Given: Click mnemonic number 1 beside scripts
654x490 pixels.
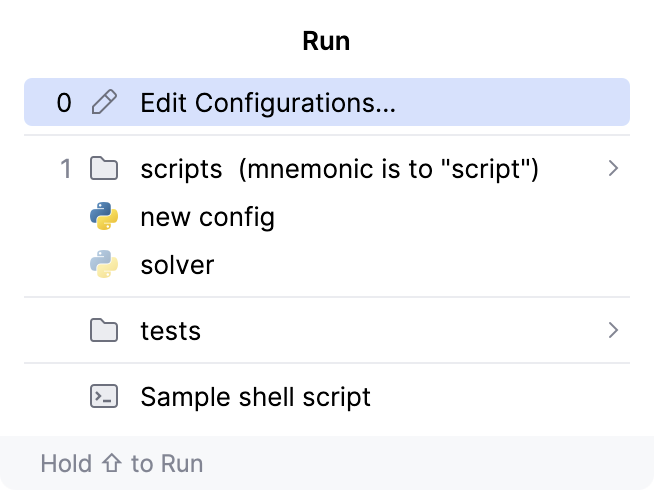Looking at the screenshot, I should [x=65, y=169].
